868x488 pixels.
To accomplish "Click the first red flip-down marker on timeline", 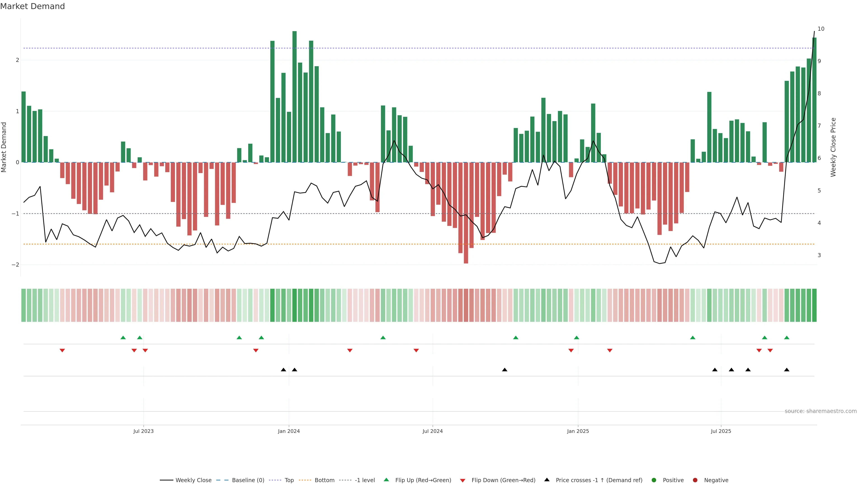I will [62, 351].
